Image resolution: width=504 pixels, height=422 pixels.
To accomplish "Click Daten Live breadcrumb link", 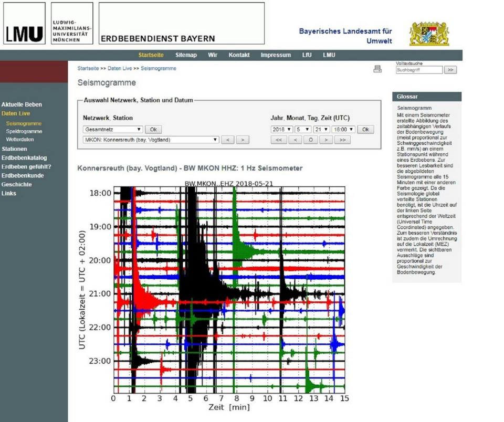I will tap(120, 68).
